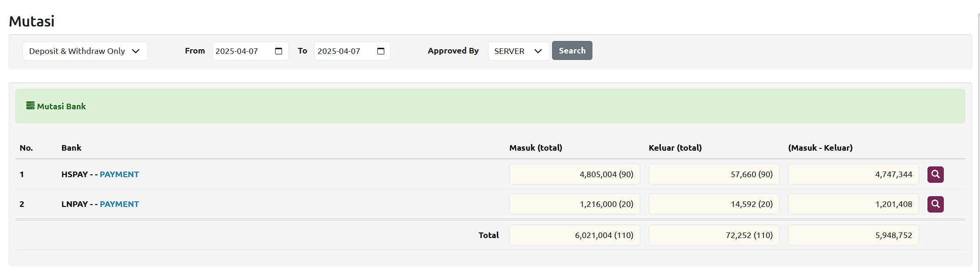Click the Total net field 5,948,752
Image resolution: width=980 pixels, height=272 pixels.
click(853, 235)
